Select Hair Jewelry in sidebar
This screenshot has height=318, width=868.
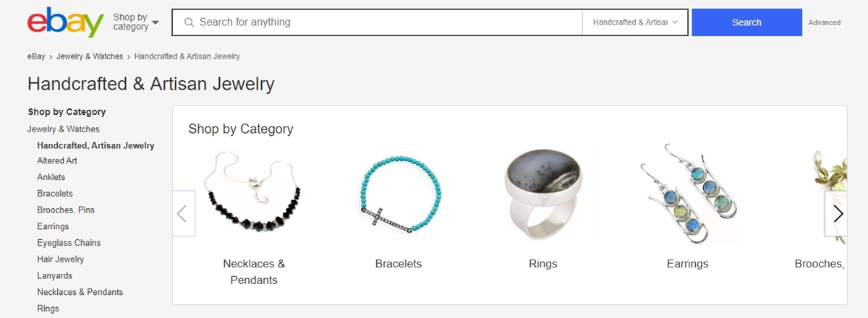coord(61,259)
